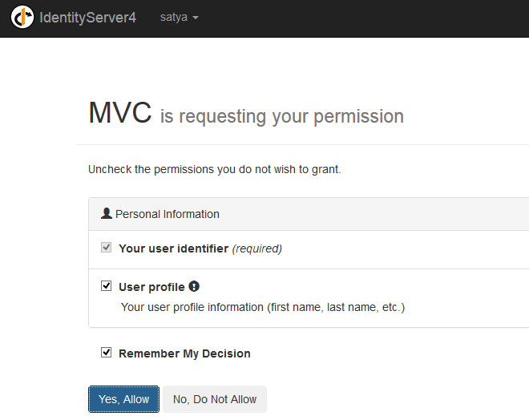Uncheck the User profile checkbox
This screenshot has height=420, width=529.
[x=107, y=286]
